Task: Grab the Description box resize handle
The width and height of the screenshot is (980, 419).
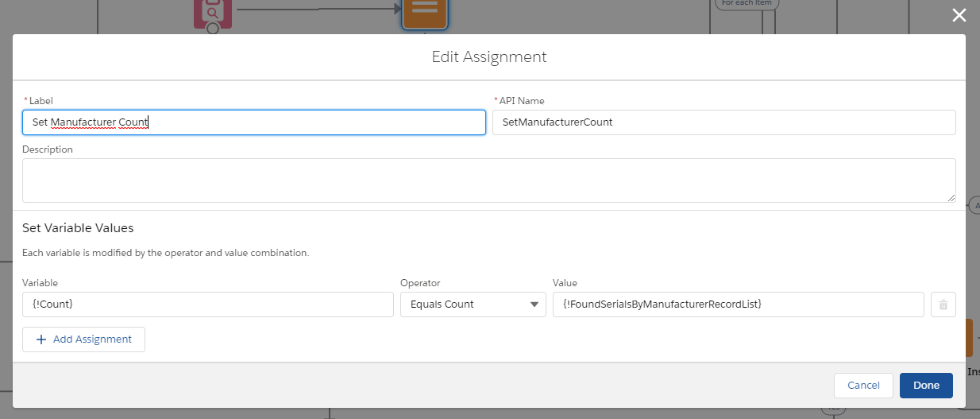Action: (x=951, y=197)
